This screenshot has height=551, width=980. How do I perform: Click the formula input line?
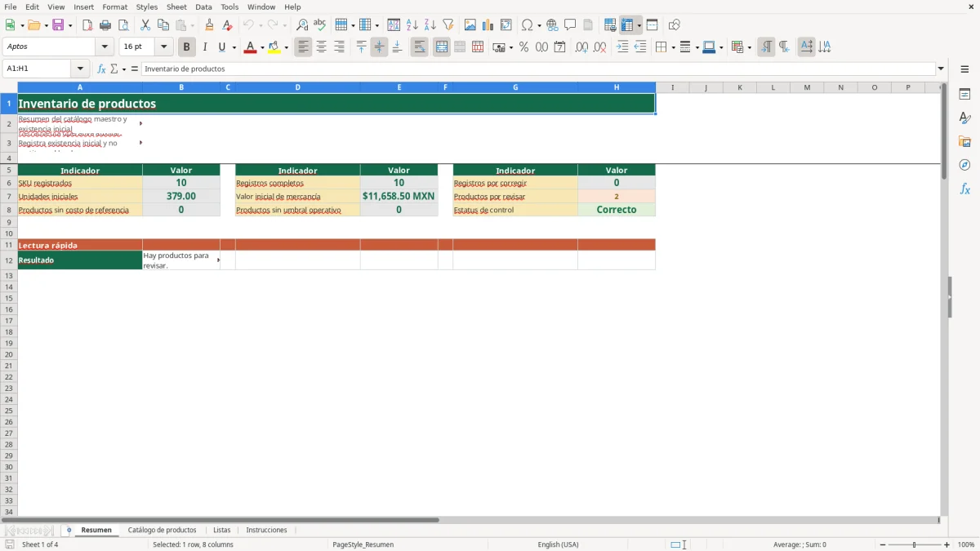[538, 69]
